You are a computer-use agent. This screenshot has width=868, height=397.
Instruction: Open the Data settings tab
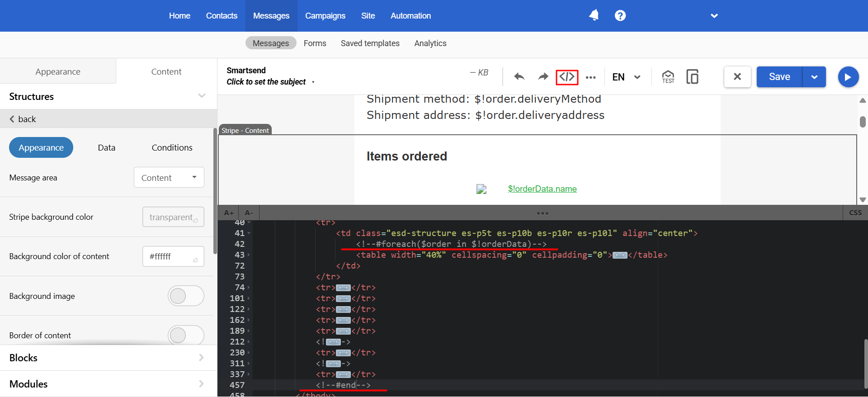tap(107, 147)
